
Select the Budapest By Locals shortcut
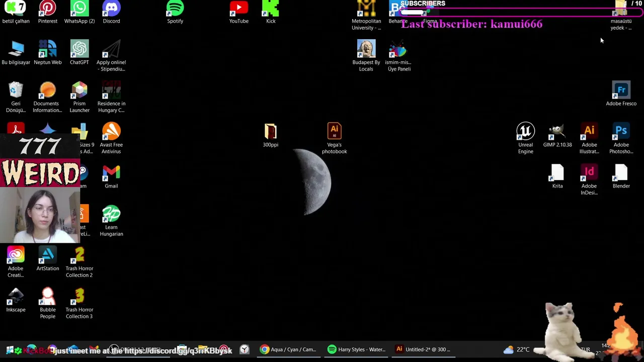[x=366, y=56]
